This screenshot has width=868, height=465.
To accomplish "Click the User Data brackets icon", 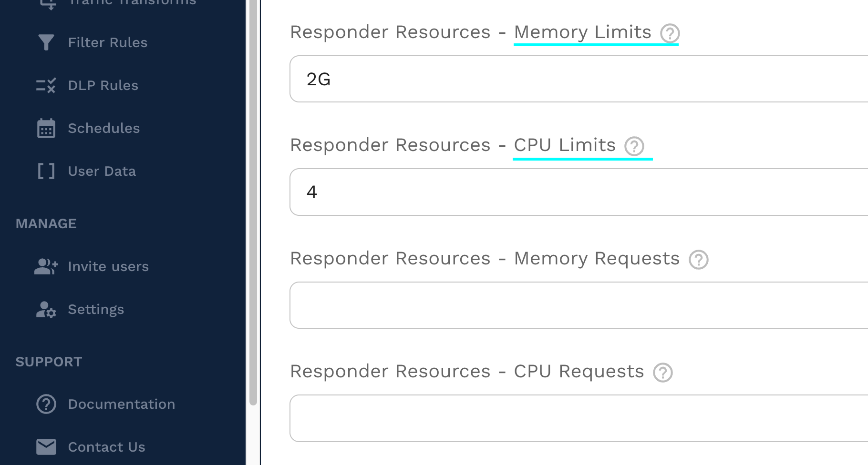I will click(x=46, y=171).
